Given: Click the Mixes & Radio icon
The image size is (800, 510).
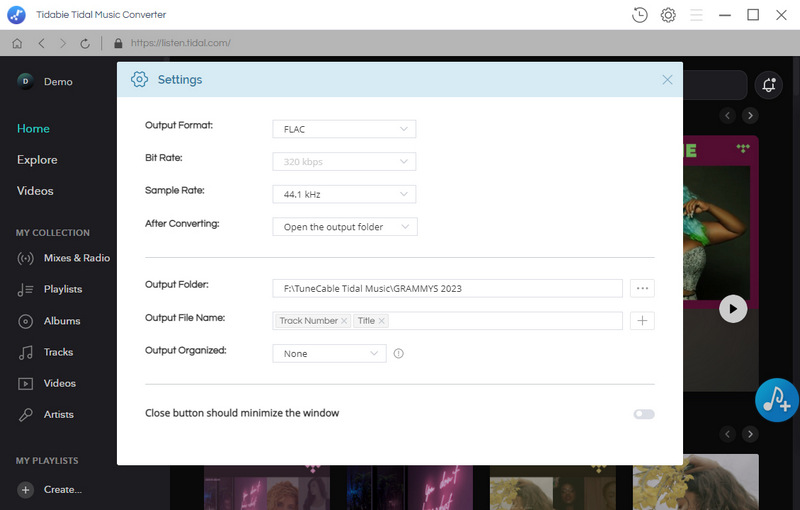Looking at the screenshot, I should [x=26, y=258].
